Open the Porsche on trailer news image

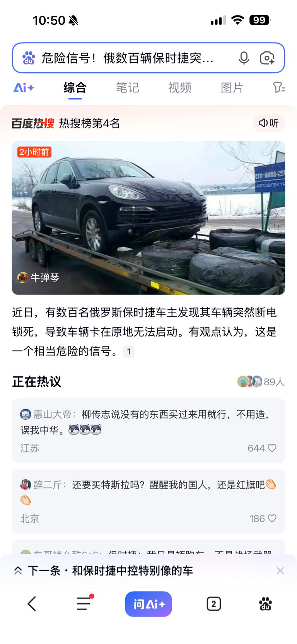click(148, 218)
